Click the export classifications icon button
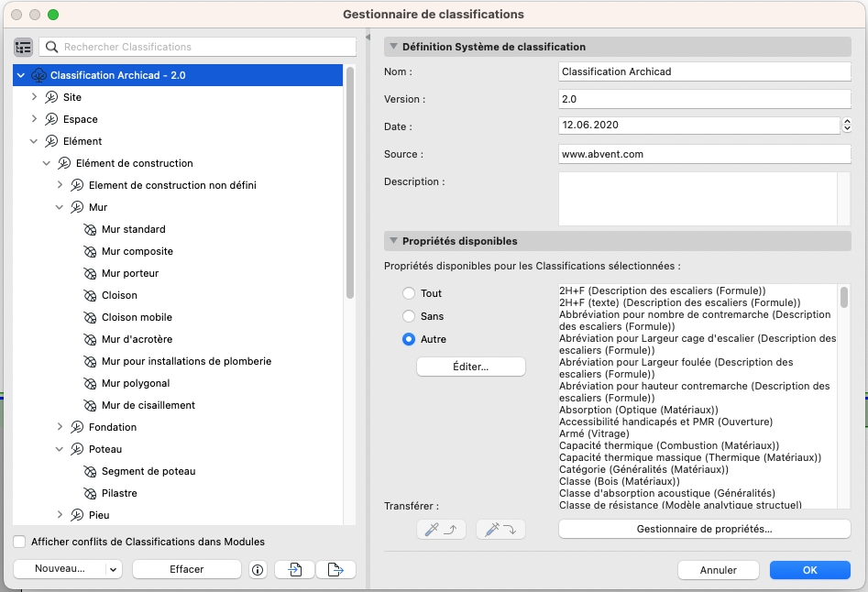The image size is (868, 592). tap(335, 569)
